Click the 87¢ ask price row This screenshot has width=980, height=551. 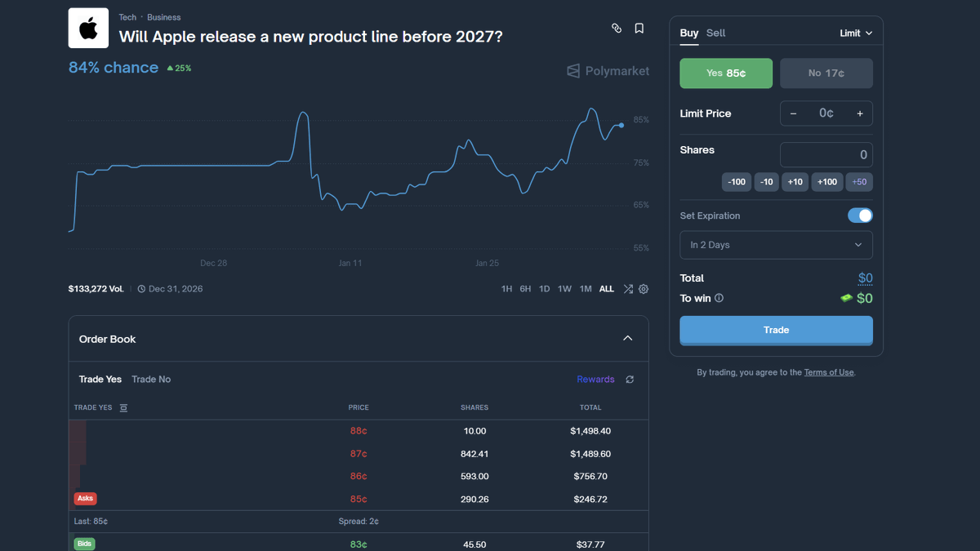[359, 454]
